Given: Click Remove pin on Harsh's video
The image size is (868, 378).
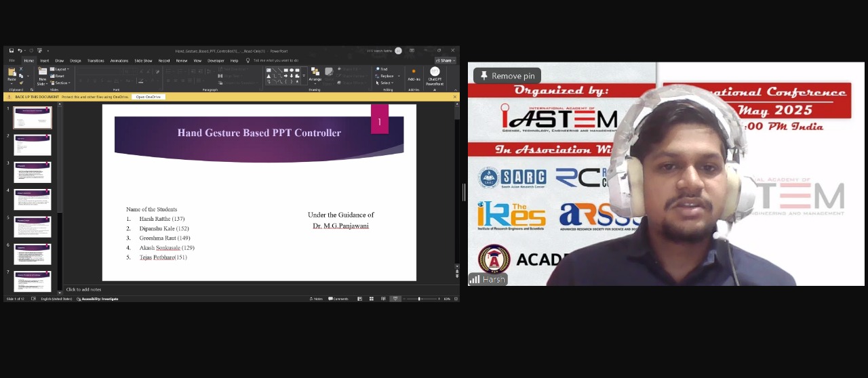Looking at the screenshot, I should pos(507,76).
